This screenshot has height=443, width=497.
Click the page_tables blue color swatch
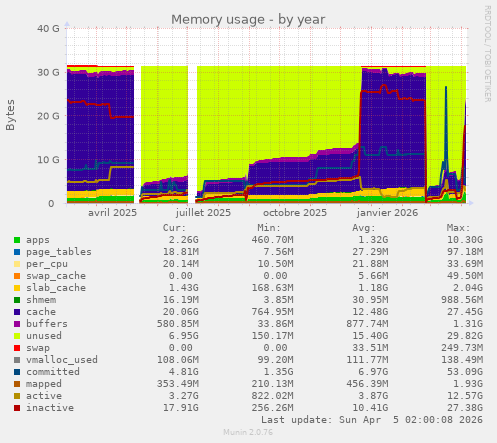(17, 252)
